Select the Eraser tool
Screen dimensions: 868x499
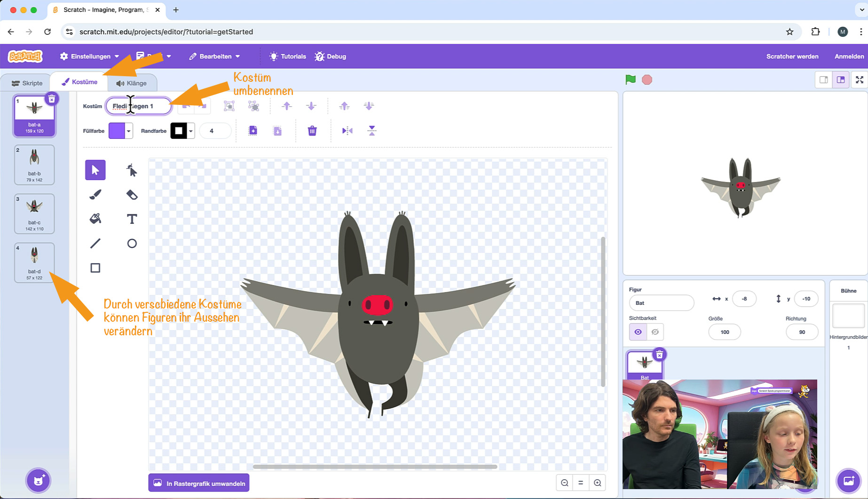point(132,195)
